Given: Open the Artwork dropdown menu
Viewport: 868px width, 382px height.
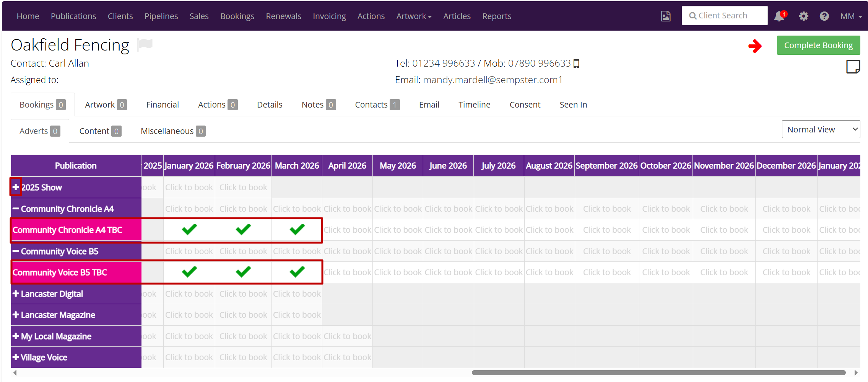Looking at the screenshot, I should [414, 16].
